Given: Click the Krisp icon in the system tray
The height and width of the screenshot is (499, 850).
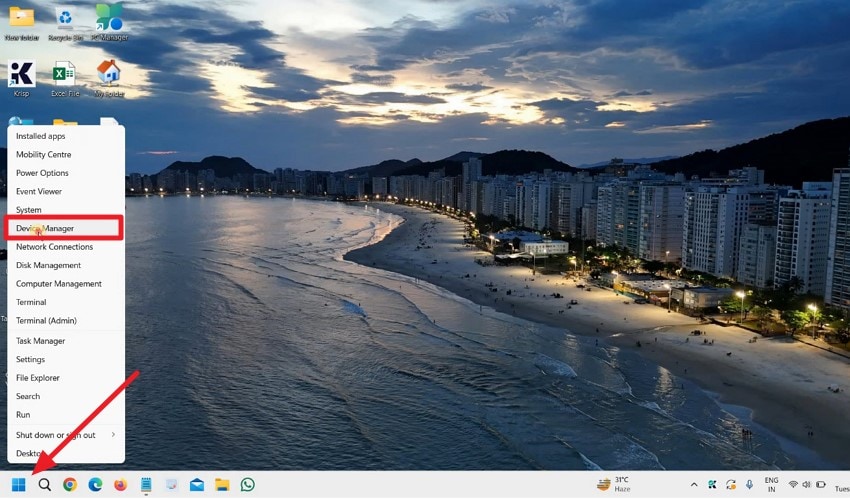Looking at the screenshot, I should coord(712,484).
